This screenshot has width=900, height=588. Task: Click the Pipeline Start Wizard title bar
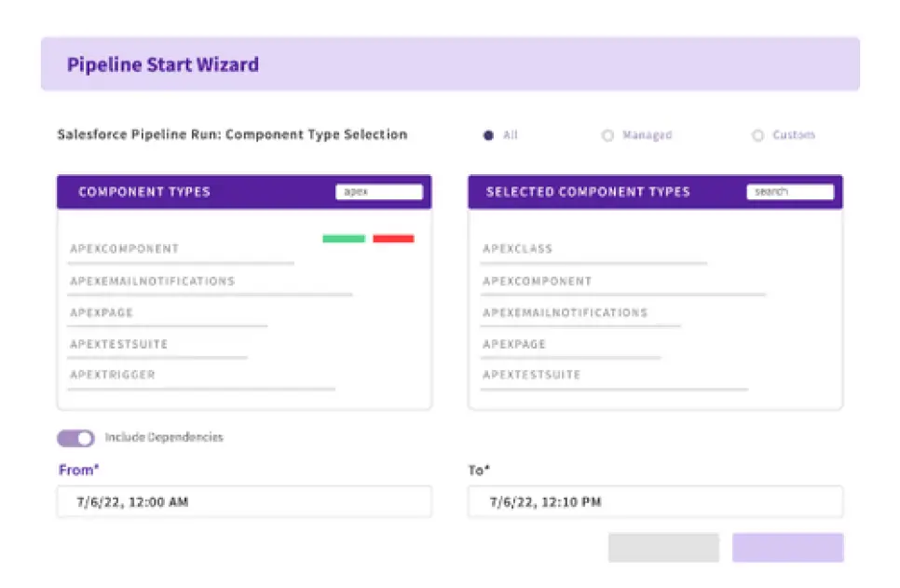pos(162,64)
